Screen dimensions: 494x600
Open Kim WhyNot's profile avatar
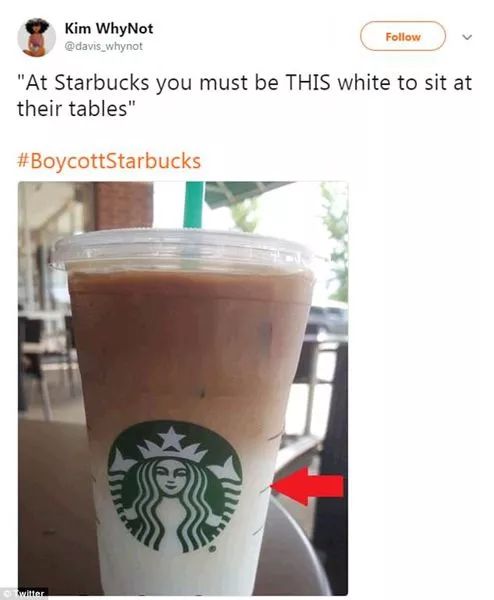(36, 37)
